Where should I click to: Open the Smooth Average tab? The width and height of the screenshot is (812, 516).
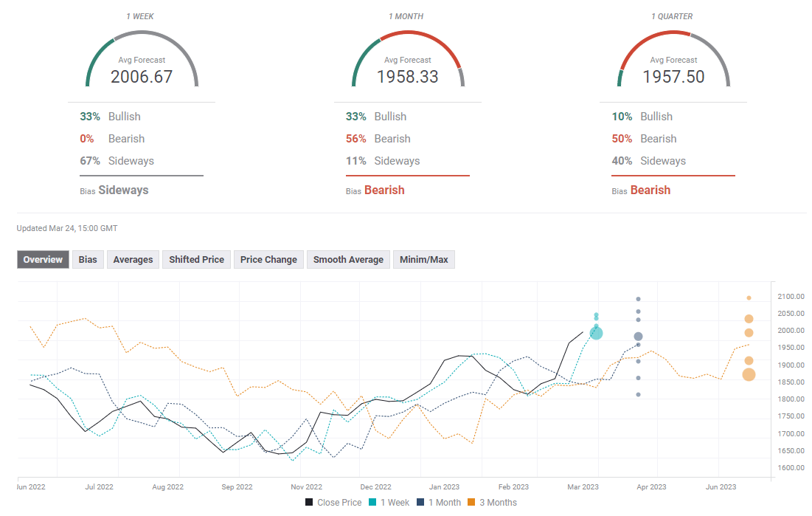coord(348,260)
